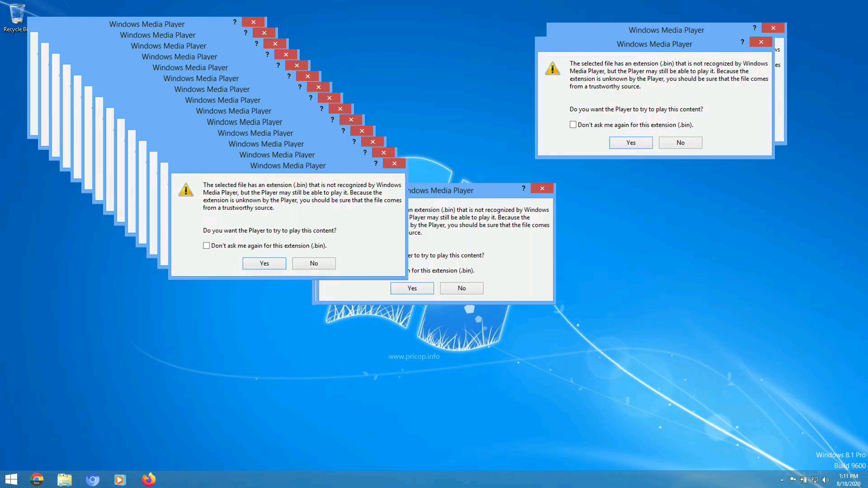This screenshot has height=488, width=868.
Task: Close the front top-right dialog
Action: pos(761,42)
